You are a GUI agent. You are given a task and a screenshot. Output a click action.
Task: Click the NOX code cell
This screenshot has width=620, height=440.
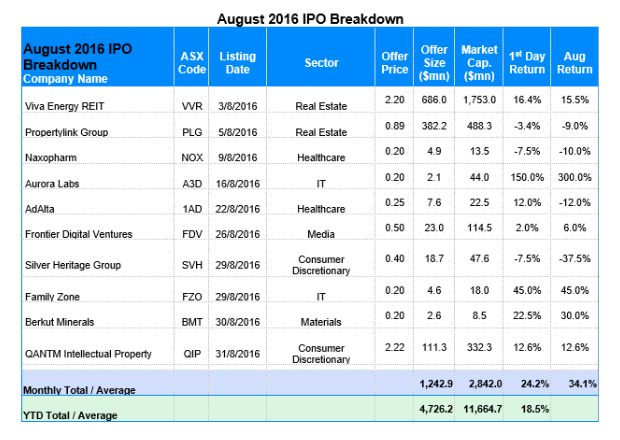[x=192, y=157]
